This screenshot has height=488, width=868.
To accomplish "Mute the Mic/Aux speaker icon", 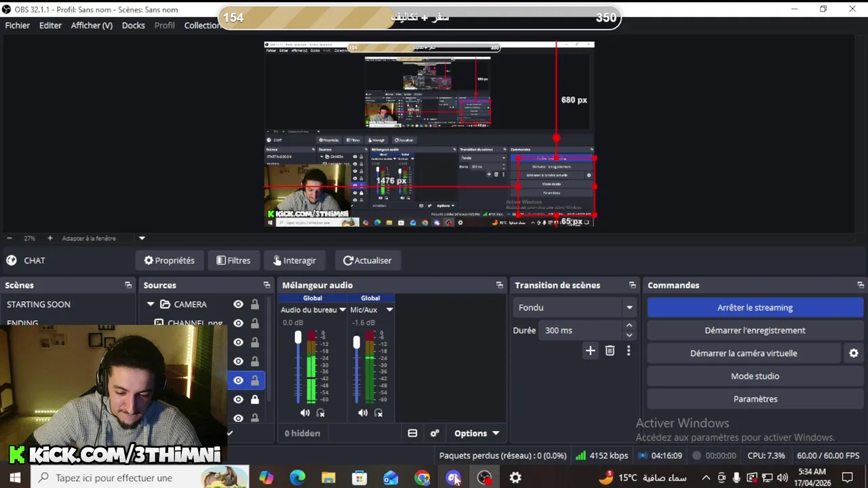I will coord(363,413).
